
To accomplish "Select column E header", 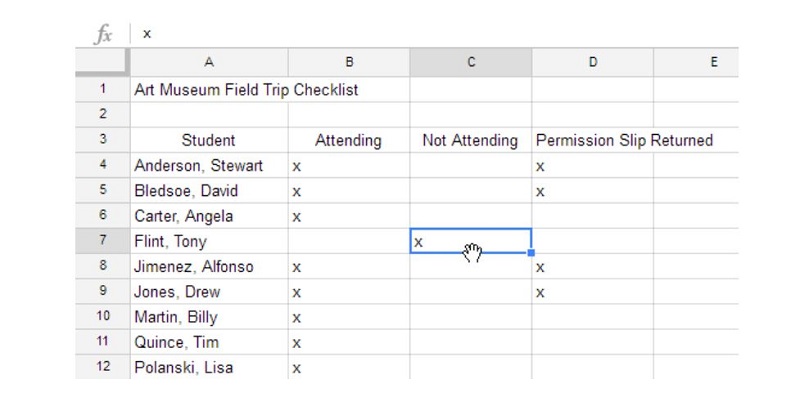I will [696, 62].
